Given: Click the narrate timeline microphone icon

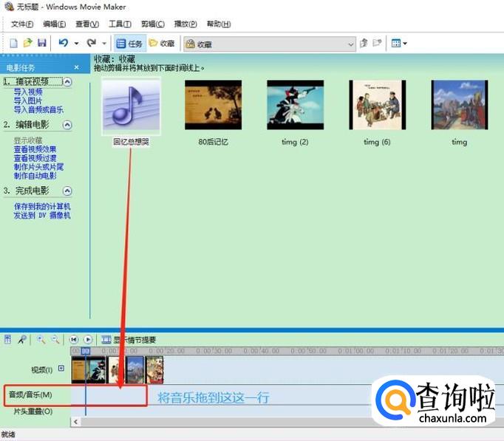Looking at the screenshot, I should pyautogui.click(x=22, y=340).
